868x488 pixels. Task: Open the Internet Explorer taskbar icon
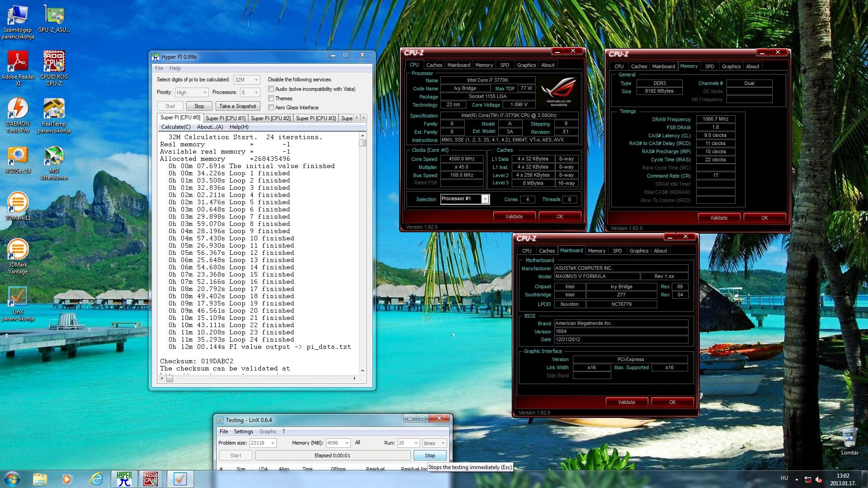pos(96,479)
